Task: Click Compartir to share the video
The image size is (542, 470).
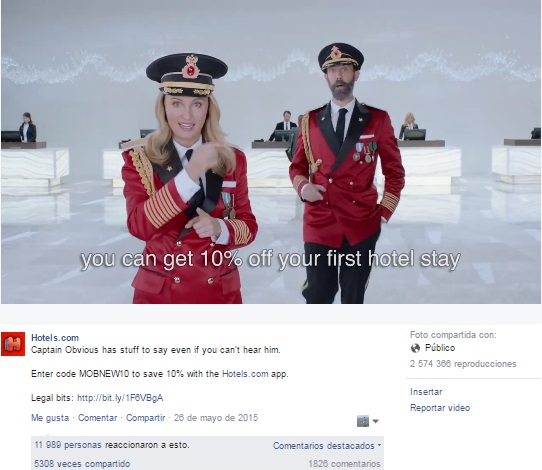Action: [146, 418]
